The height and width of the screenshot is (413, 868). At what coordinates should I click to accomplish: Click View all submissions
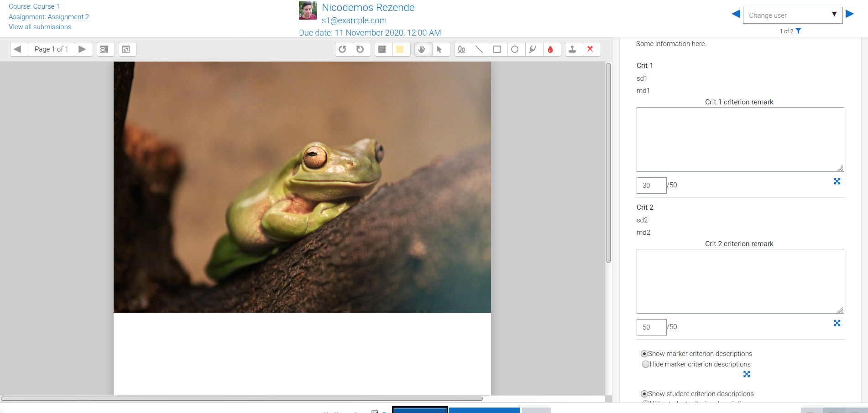pos(40,27)
